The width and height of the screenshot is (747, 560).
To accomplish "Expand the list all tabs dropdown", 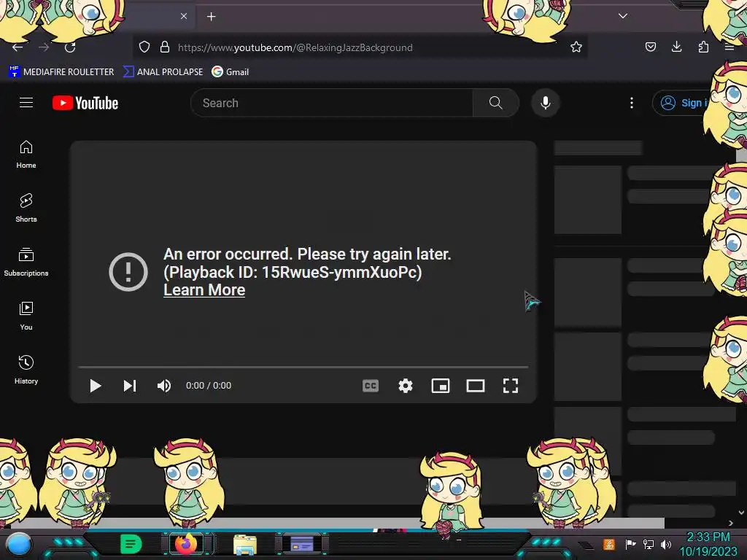I will point(623,16).
